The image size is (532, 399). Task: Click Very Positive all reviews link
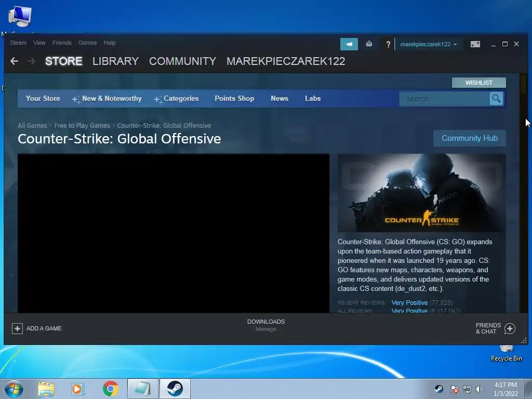click(409, 311)
